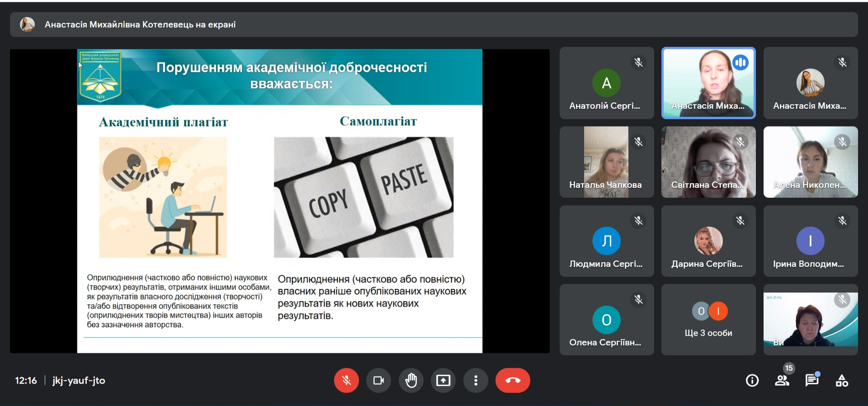Open the activities shapes icon
The image size is (868, 406).
pyautogui.click(x=842, y=381)
